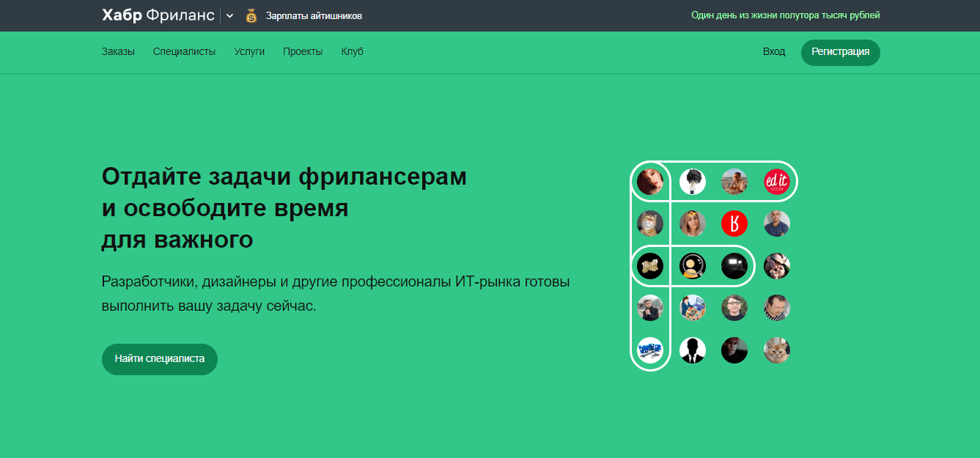The height and width of the screenshot is (458, 980).
Task: Select the blonde woman with crown avatar
Action: coord(693,224)
